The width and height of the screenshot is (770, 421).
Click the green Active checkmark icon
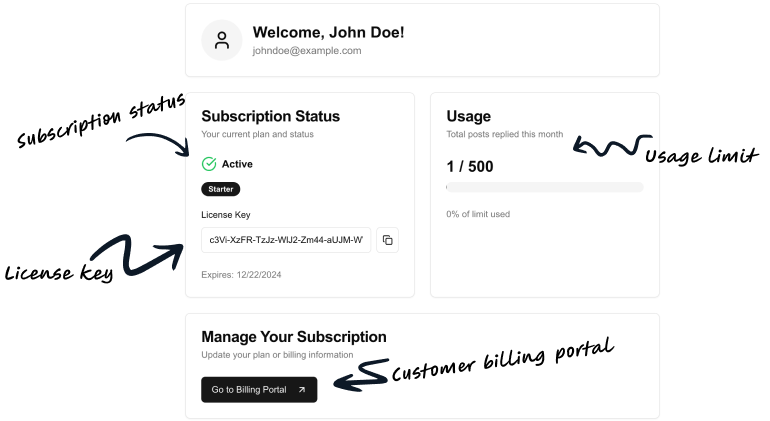pos(209,164)
